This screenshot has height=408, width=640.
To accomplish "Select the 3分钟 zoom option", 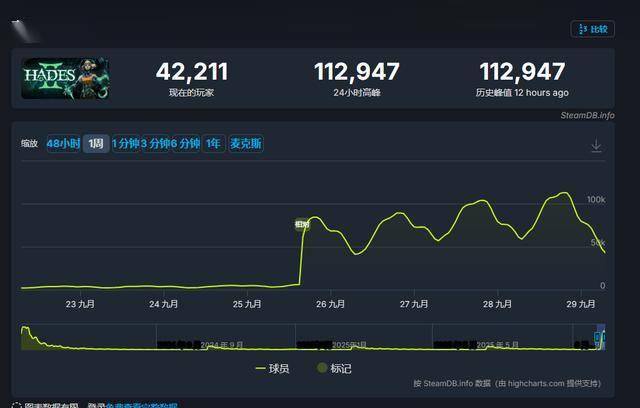I will click(x=155, y=144).
